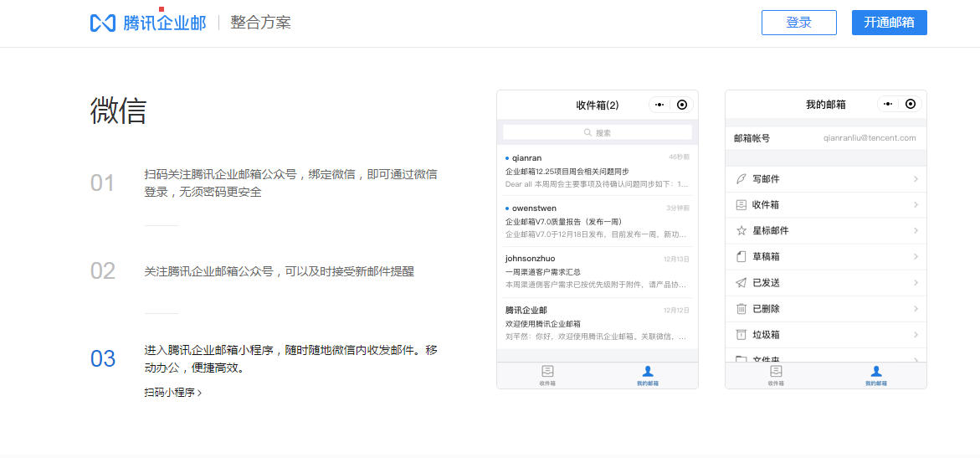Click the three-dot menu in 收件箱 header
980x458 pixels.
[x=659, y=105]
